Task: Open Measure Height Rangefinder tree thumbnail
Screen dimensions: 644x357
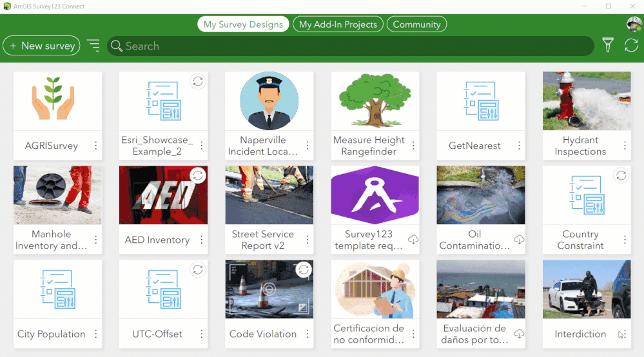Action: click(x=375, y=101)
